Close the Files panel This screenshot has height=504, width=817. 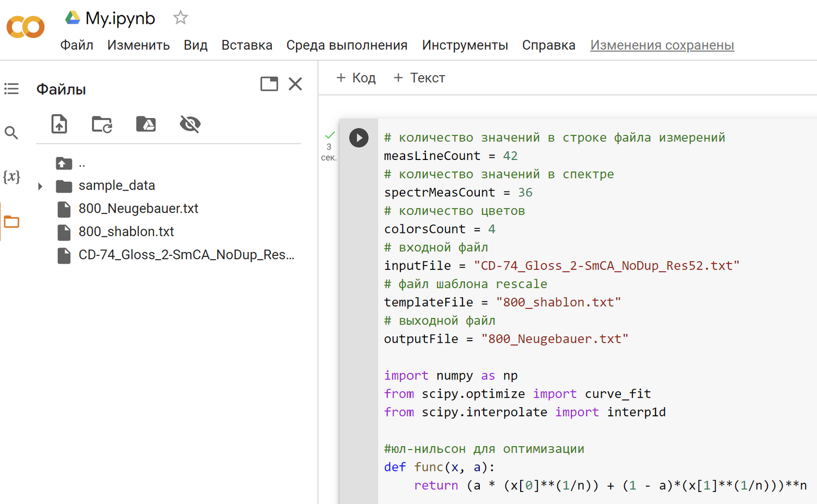click(x=295, y=84)
